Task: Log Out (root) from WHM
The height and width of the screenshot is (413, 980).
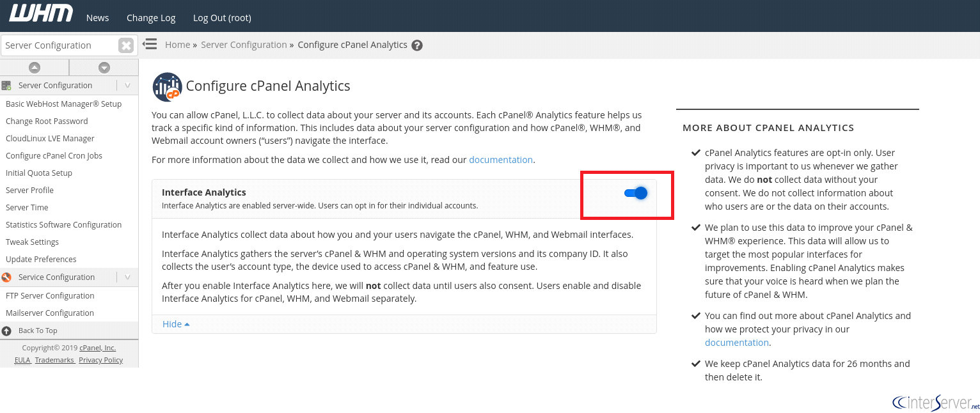Action: (222, 18)
